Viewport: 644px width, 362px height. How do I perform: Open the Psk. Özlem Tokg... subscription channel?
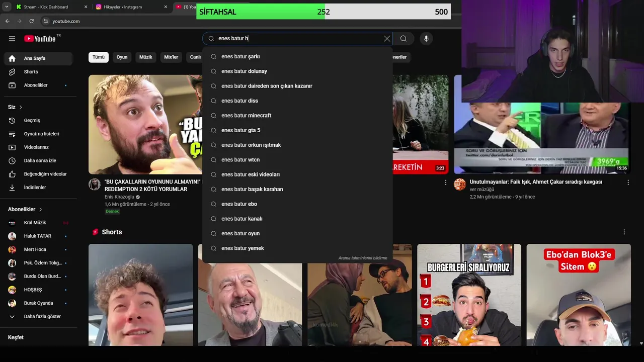[38, 263]
